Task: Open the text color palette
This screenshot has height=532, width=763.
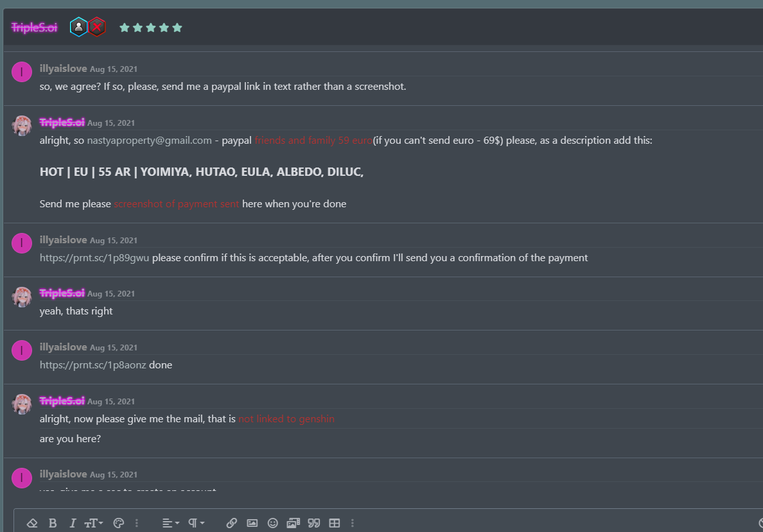Action: coord(119,523)
